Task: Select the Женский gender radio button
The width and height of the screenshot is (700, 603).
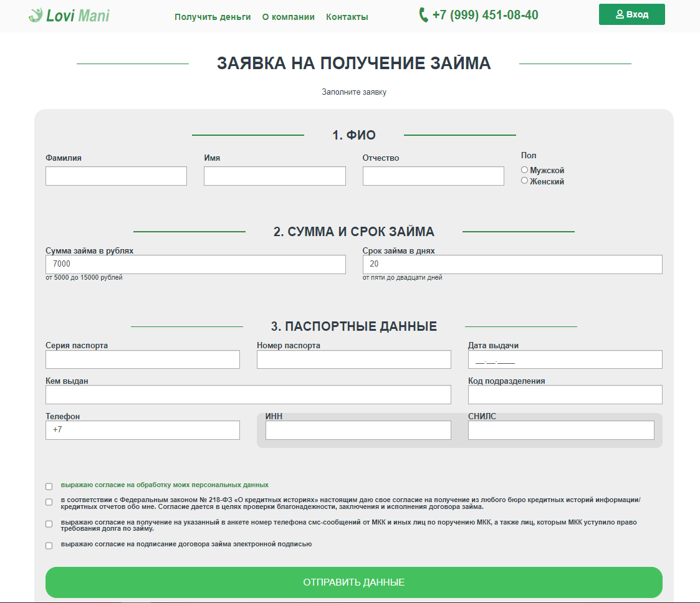Action: pyautogui.click(x=525, y=181)
